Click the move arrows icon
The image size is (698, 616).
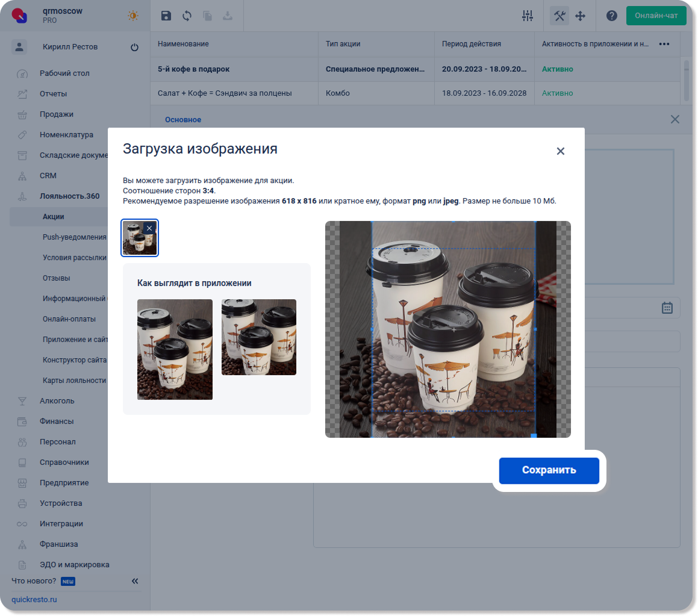(x=581, y=16)
